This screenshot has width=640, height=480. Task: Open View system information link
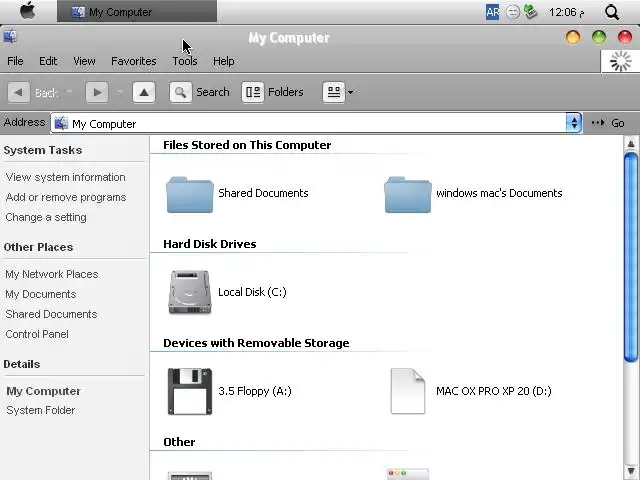point(65,177)
